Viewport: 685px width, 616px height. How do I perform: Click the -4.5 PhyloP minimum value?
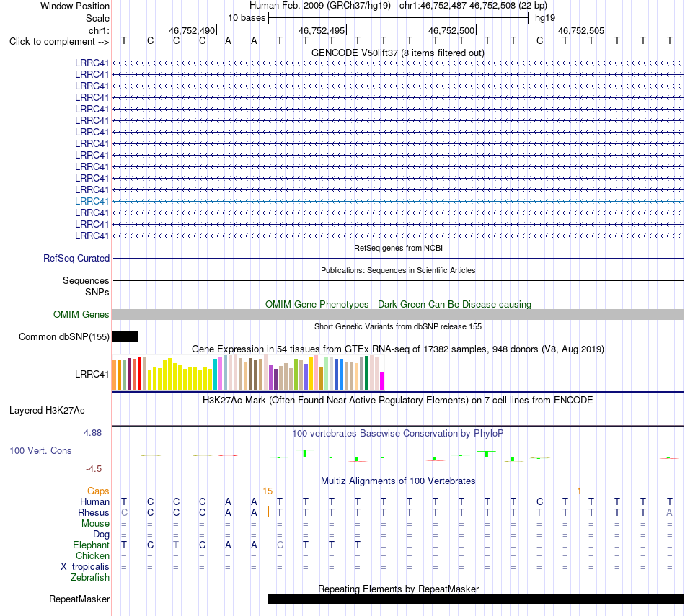[94, 469]
